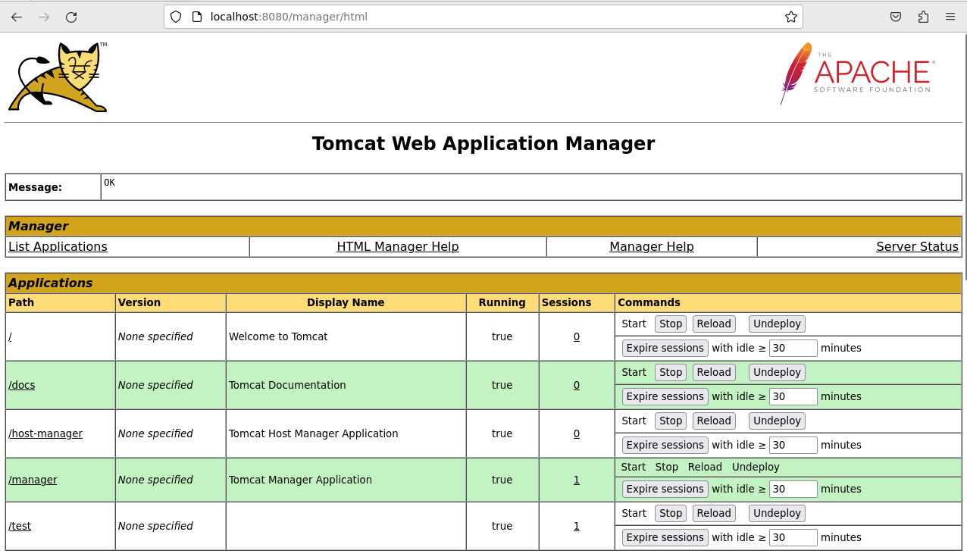Undeploy the Welcome to Tomcat application
967x560 pixels.
point(777,324)
